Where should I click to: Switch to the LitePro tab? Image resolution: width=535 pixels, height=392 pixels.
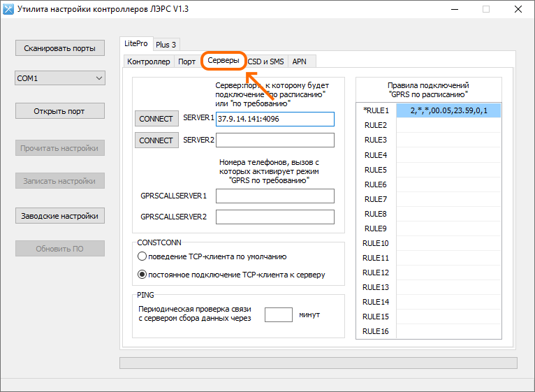pyautogui.click(x=136, y=44)
